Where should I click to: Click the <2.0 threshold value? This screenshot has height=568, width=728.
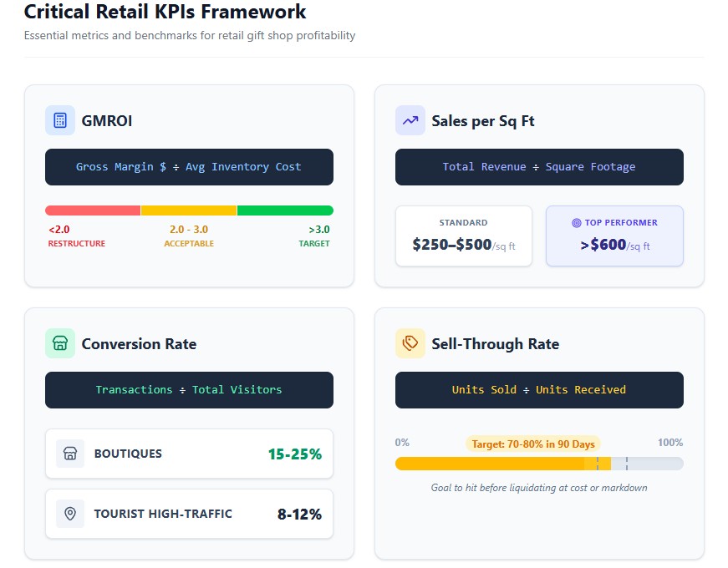coord(59,229)
